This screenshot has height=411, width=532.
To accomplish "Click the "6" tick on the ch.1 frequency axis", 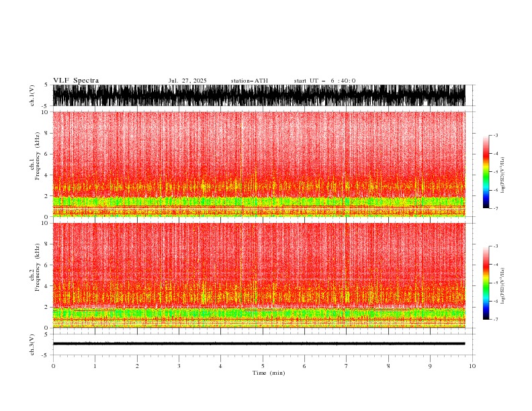I will click(46, 154).
